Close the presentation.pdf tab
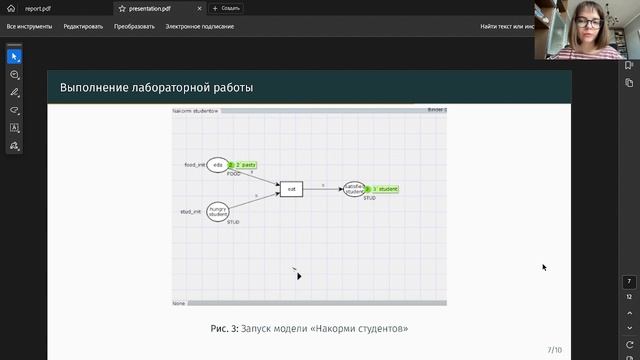This screenshot has height=360, width=640. (x=199, y=9)
